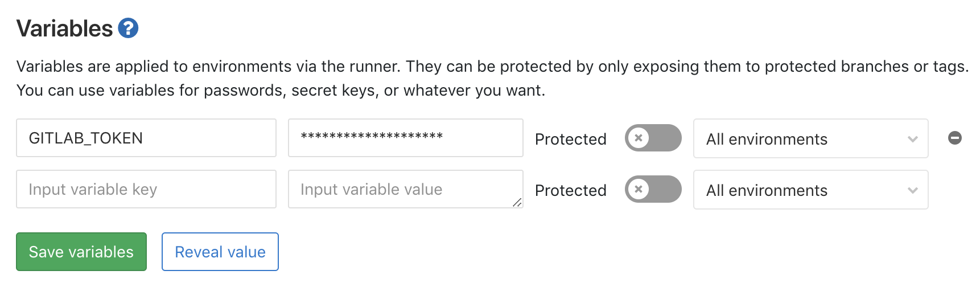Click the Protected label in the empty row
Viewport: 980px width, 287px height.
tap(570, 190)
